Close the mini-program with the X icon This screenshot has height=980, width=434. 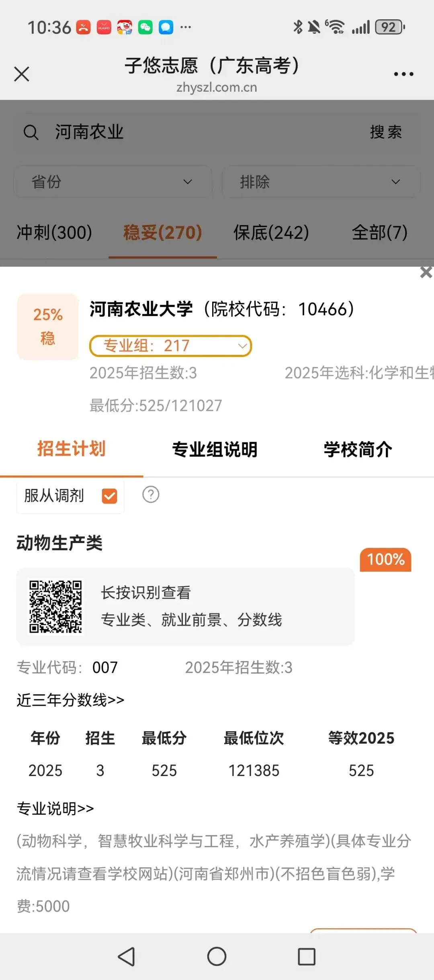coord(22,74)
